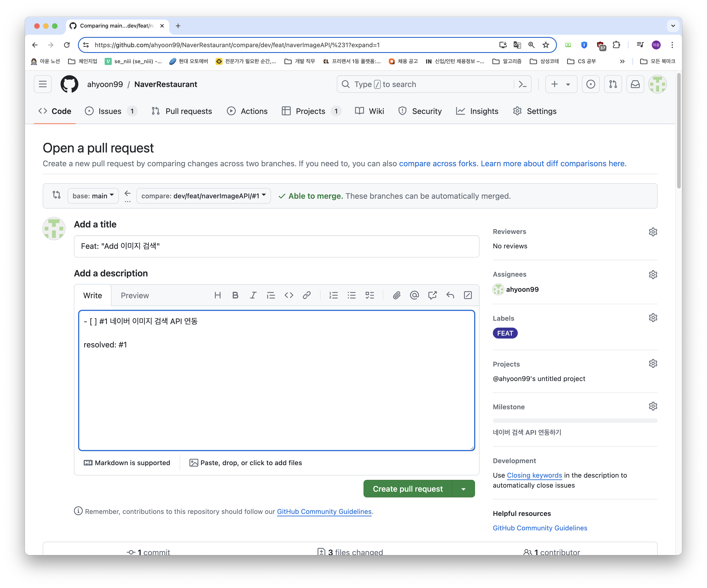The width and height of the screenshot is (707, 588).
Task: Open the Issues tab
Action: click(110, 112)
